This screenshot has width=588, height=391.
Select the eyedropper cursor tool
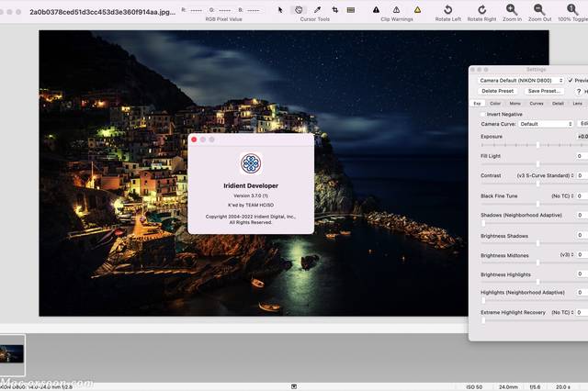(317, 10)
